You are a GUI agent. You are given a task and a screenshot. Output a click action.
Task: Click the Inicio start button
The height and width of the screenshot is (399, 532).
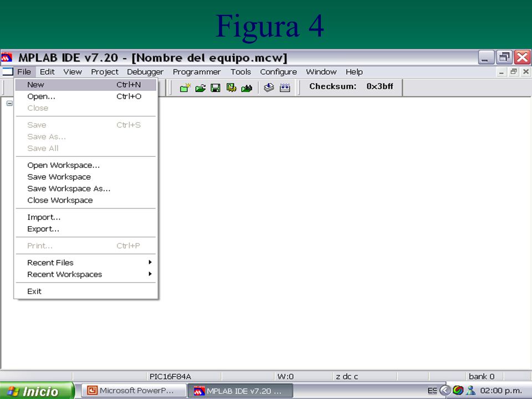point(37,391)
